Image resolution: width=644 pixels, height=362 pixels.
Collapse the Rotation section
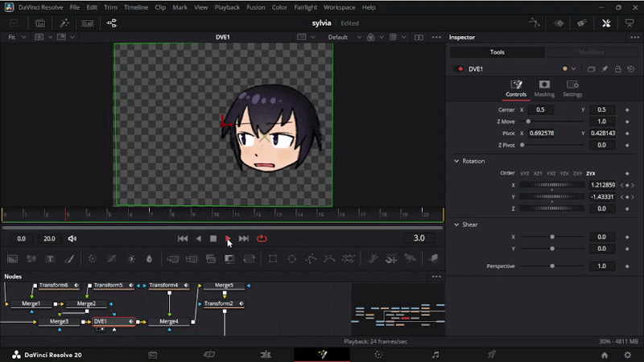click(x=456, y=161)
